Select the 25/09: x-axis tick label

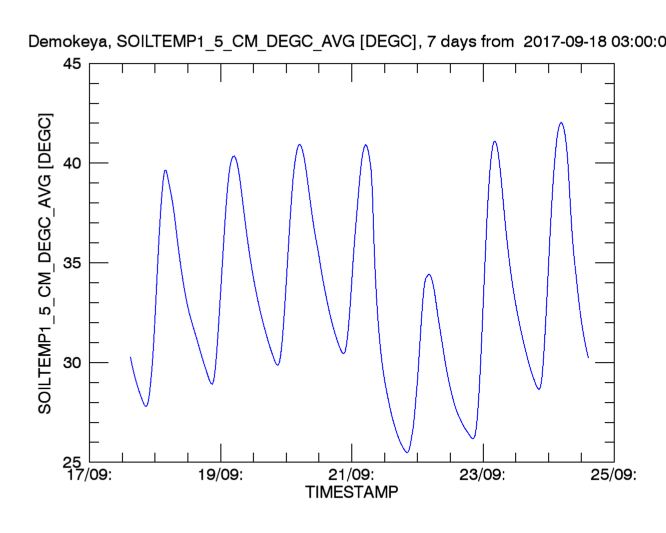(x=614, y=474)
